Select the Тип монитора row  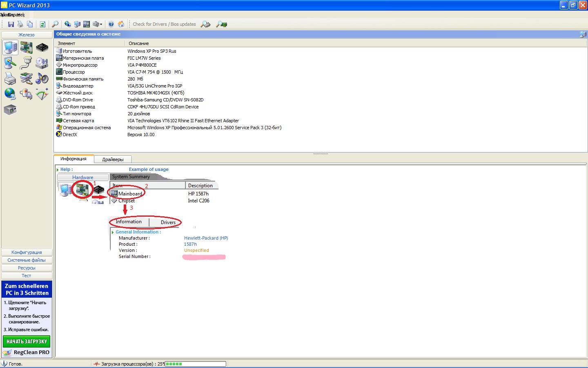tap(321, 114)
